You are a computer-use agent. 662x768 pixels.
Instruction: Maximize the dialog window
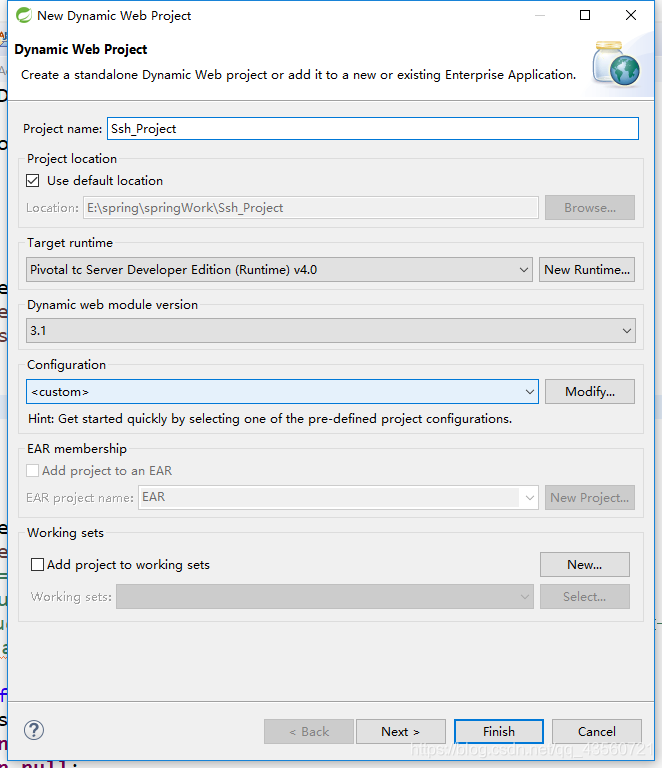(585, 15)
